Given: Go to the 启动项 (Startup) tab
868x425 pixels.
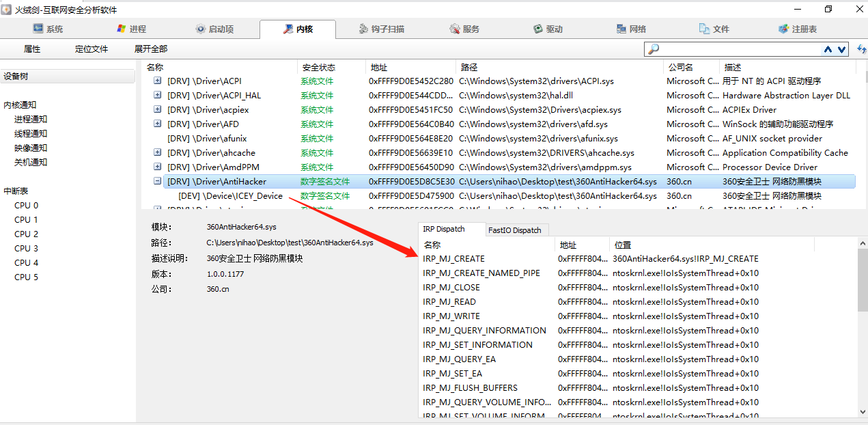Looking at the screenshot, I should tap(214, 29).
